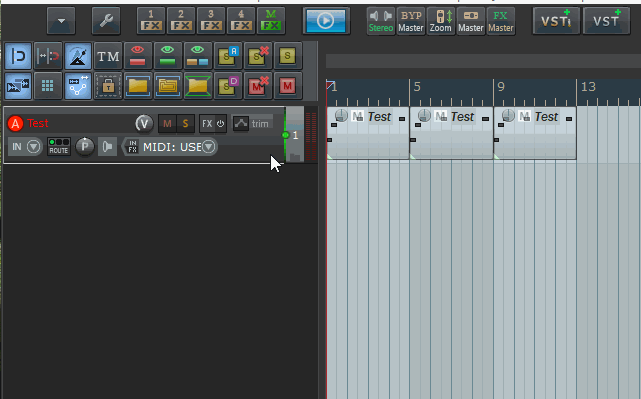Click track number 1 in the track panel
This screenshot has width=641, height=399.
coord(295,135)
